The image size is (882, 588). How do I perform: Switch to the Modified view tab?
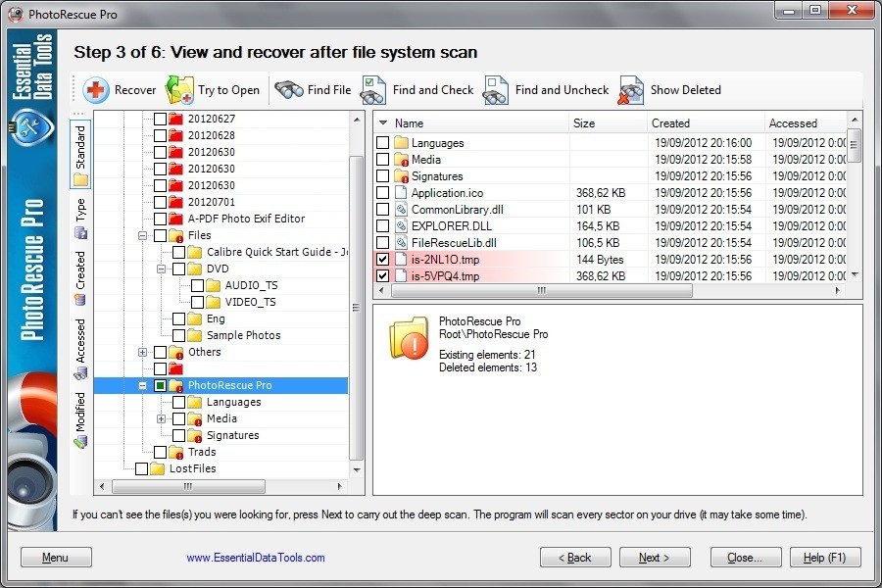click(x=80, y=419)
